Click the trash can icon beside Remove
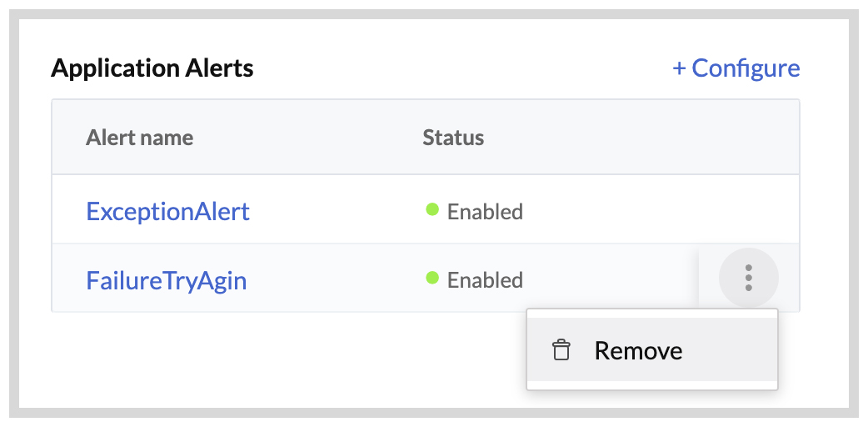 click(x=561, y=350)
